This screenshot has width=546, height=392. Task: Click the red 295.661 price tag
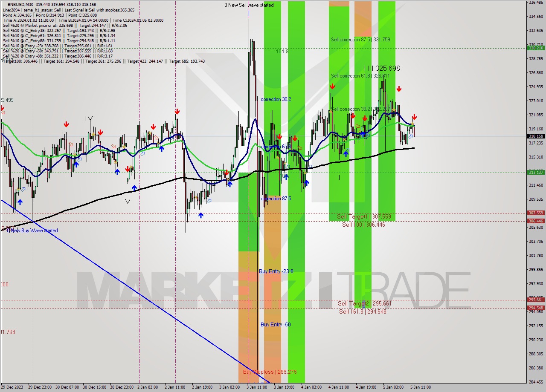point(536,300)
